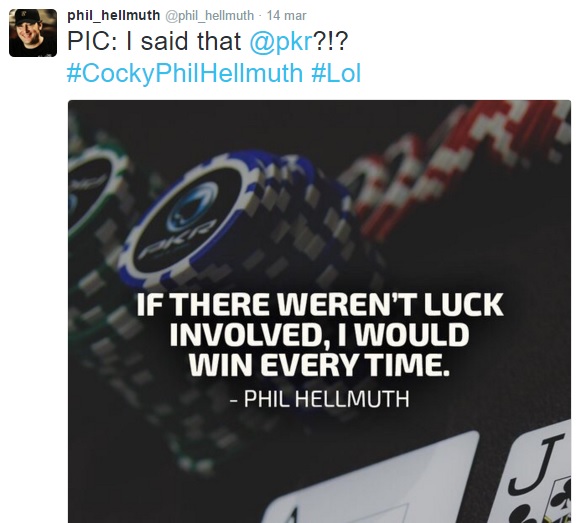The image size is (578, 523).
Task: Open the #Lol hashtag
Action: [x=336, y=73]
